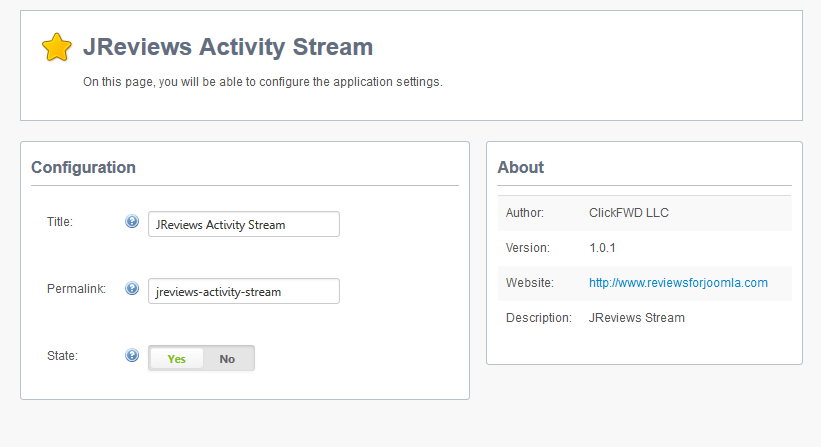
Task: Click the 'Permalink:' label
Action: [76, 288]
